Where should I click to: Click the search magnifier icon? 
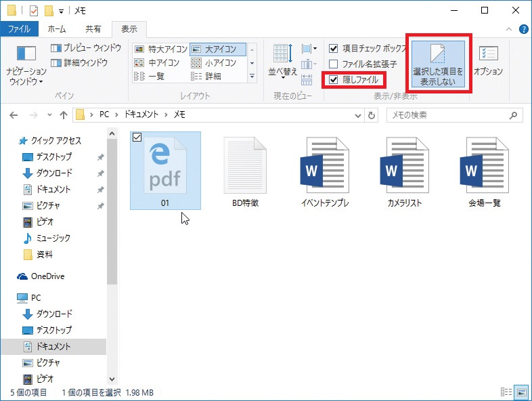point(514,115)
